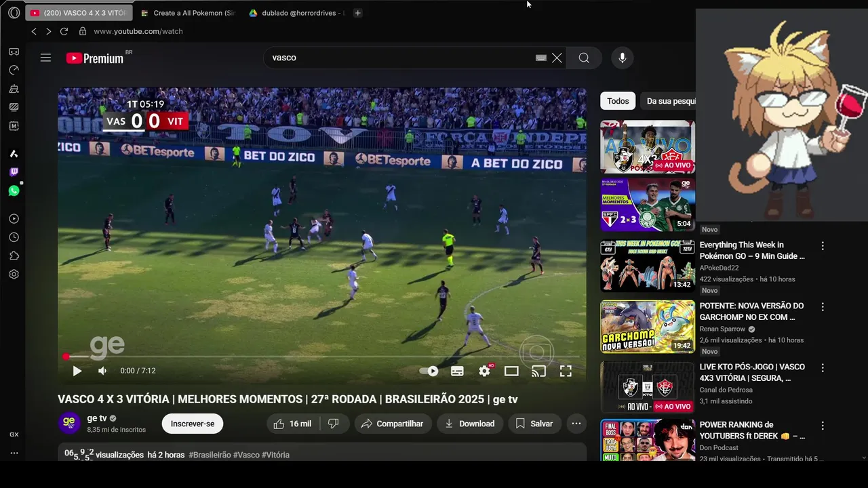Open the M chip icon in sidebar
868x488 pixels.
(x=14, y=126)
